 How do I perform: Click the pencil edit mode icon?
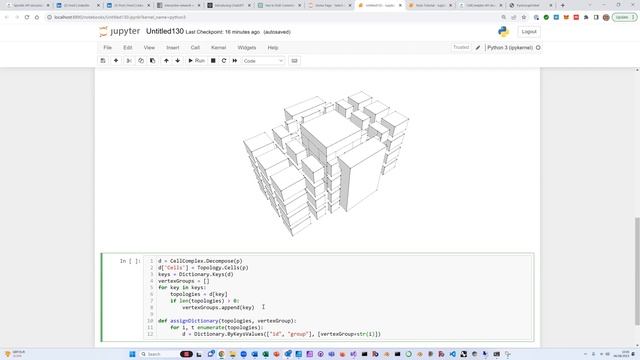(478, 48)
